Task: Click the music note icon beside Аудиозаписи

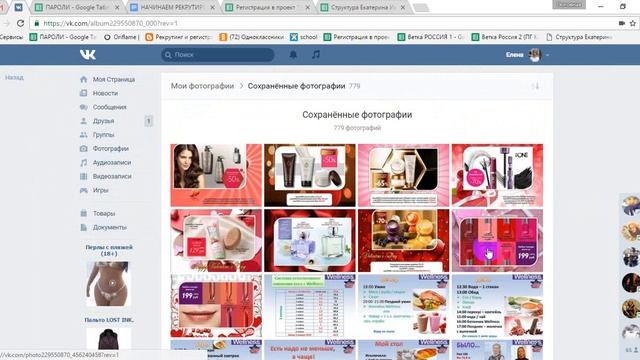Action: tap(84, 162)
